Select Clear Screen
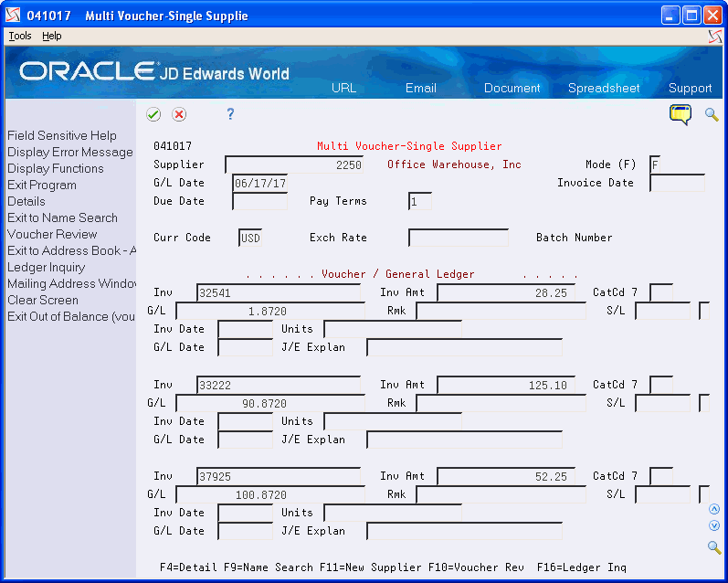728x583 pixels. tap(43, 300)
